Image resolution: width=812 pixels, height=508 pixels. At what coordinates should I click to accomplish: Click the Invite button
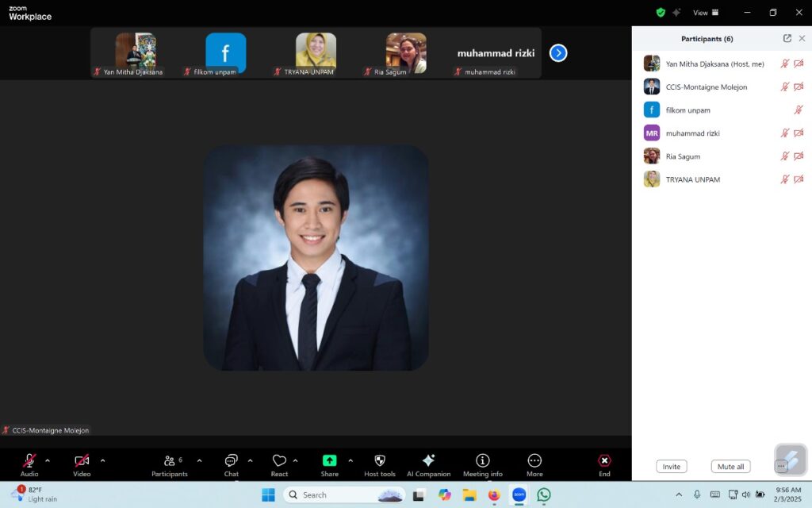pyautogui.click(x=671, y=467)
